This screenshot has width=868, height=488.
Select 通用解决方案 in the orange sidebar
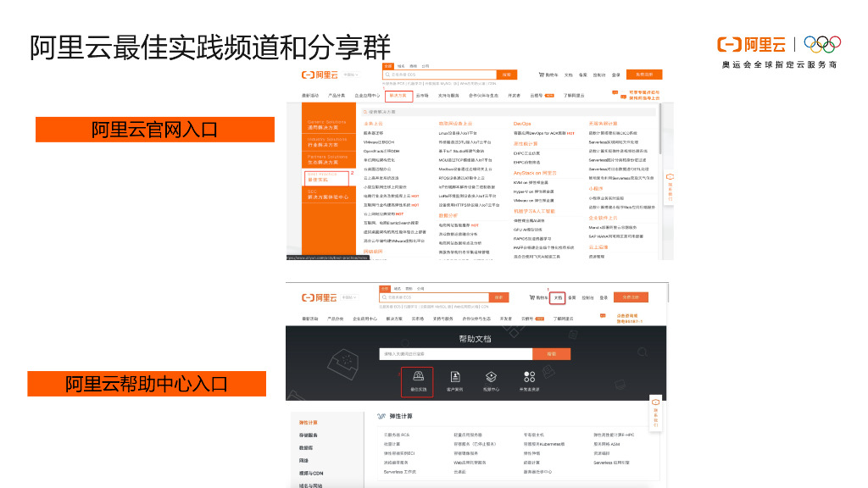[x=327, y=125]
